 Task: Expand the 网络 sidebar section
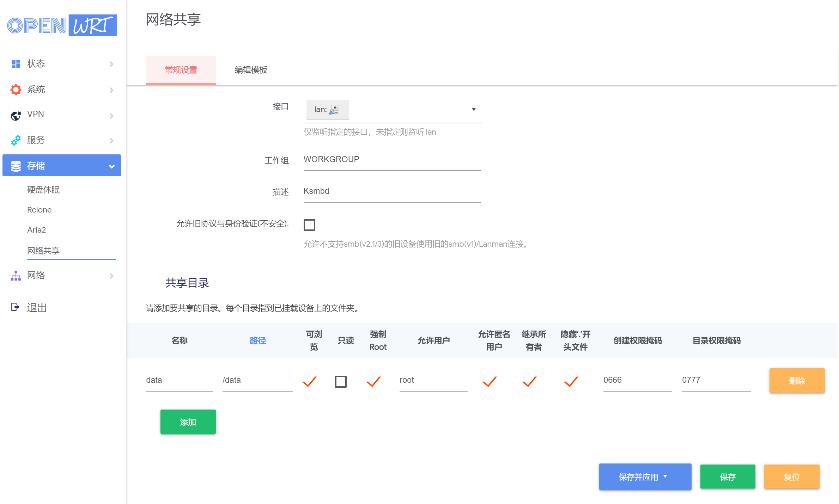coord(111,276)
